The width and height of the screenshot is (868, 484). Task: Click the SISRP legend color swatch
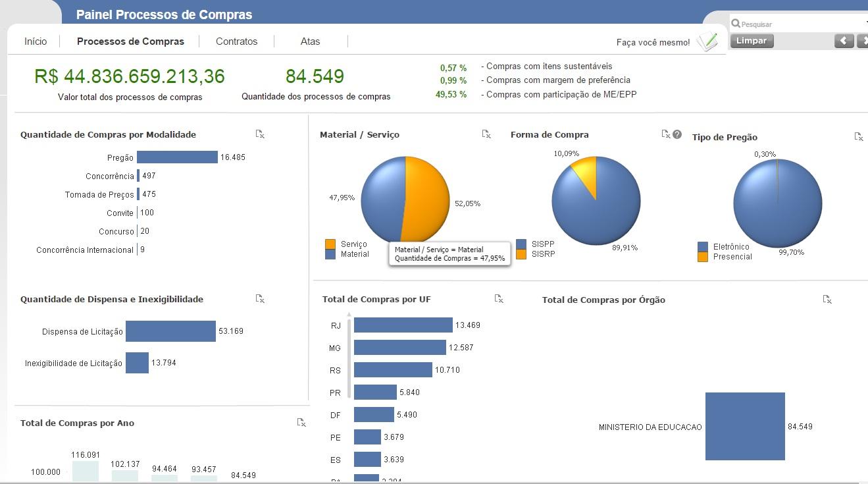pos(521,254)
